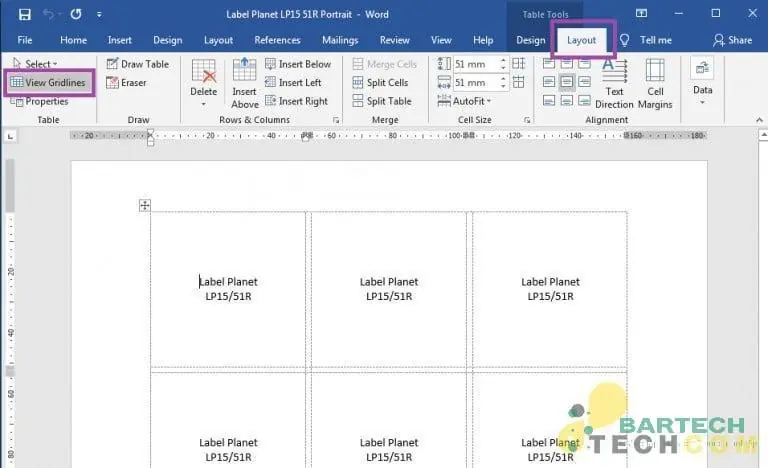Decrease the table column width
768x468 pixels.
(x=503, y=86)
